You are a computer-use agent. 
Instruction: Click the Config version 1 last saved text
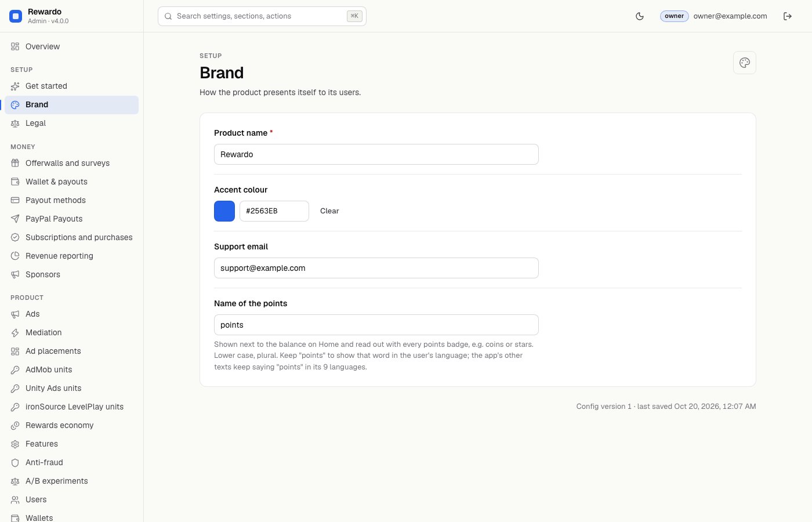coord(666,407)
